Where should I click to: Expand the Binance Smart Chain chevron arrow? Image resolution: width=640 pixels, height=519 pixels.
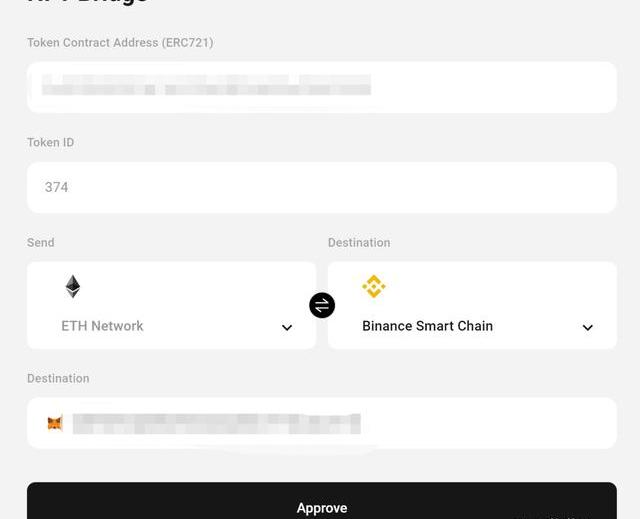click(x=588, y=327)
